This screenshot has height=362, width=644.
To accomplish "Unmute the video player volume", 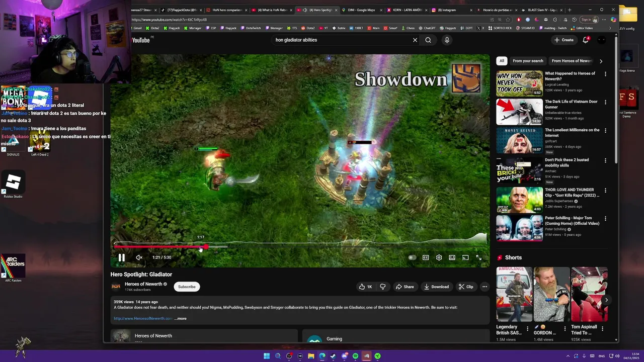I will click(x=139, y=257).
